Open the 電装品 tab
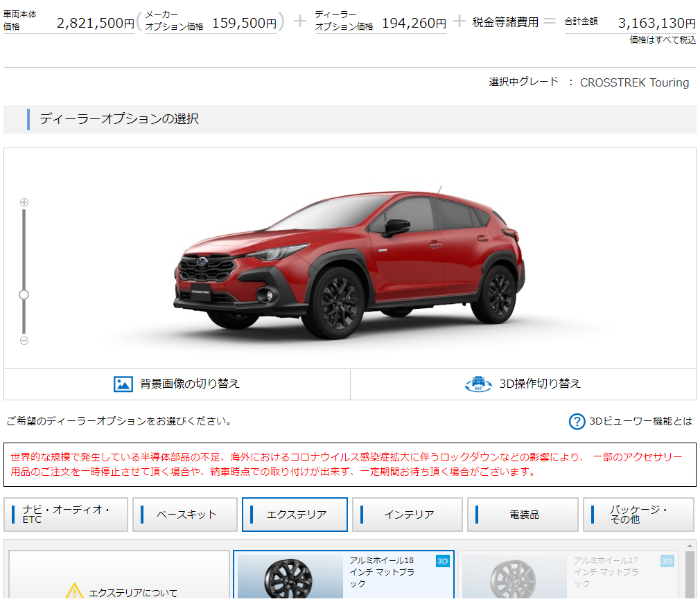Screen dimensions: 700x615 [523, 515]
